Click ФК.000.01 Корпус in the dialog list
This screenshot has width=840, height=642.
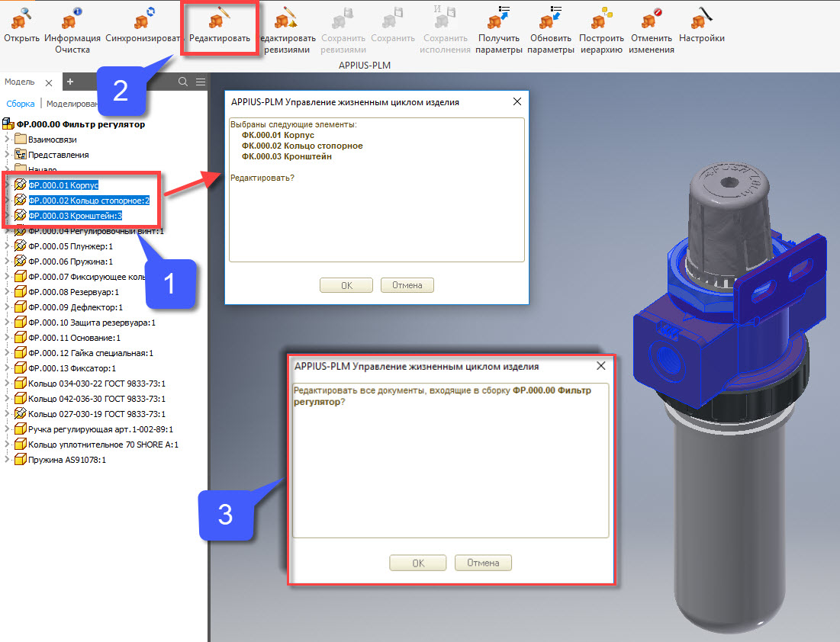click(x=278, y=135)
